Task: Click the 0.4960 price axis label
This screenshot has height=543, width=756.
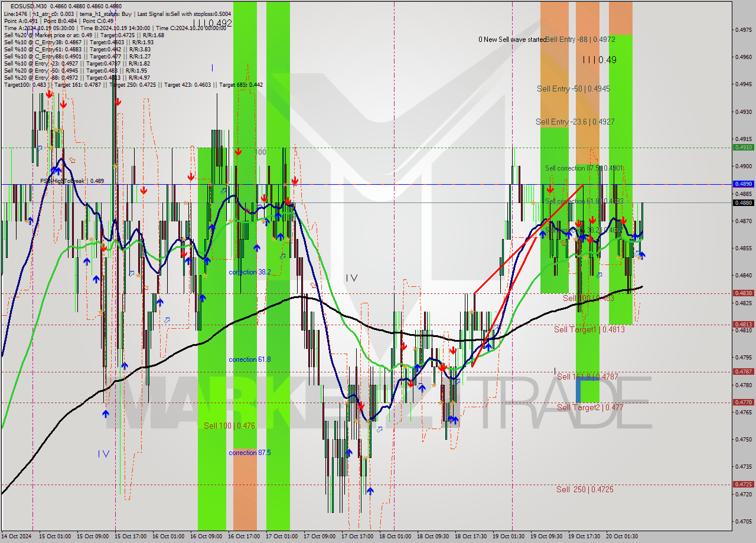Action: 743,57
